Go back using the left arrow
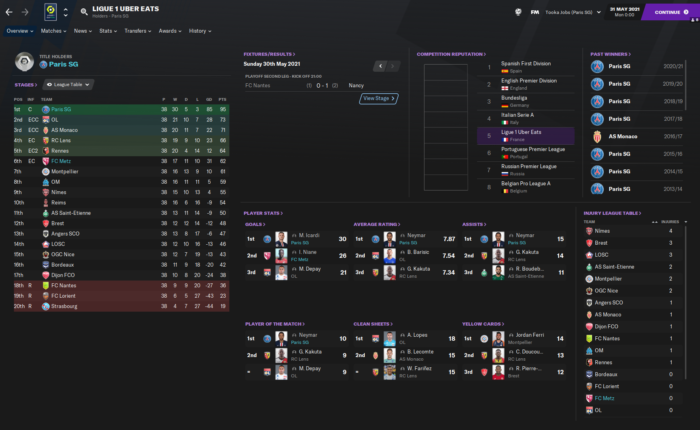The height and width of the screenshot is (430, 700). coord(9,12)
